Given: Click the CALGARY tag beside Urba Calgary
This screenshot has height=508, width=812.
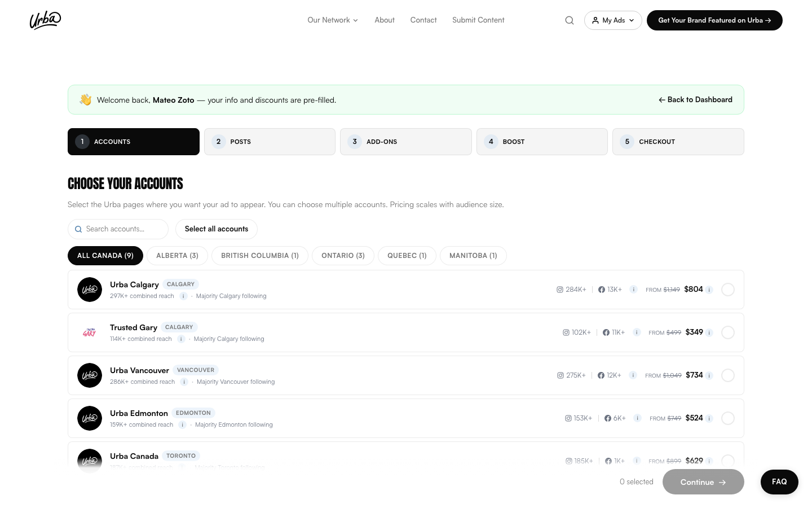Looking at the screenshot, I should [x=180, y=284].
